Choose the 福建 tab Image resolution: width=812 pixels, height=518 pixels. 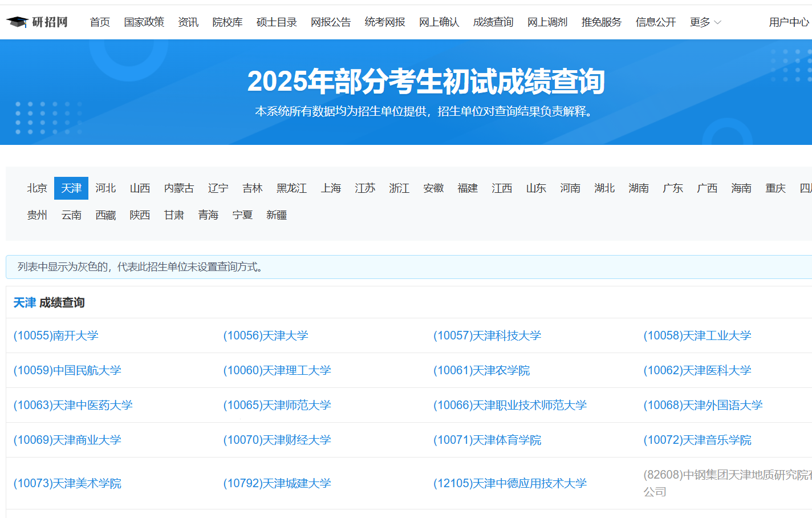pos(468,188)
